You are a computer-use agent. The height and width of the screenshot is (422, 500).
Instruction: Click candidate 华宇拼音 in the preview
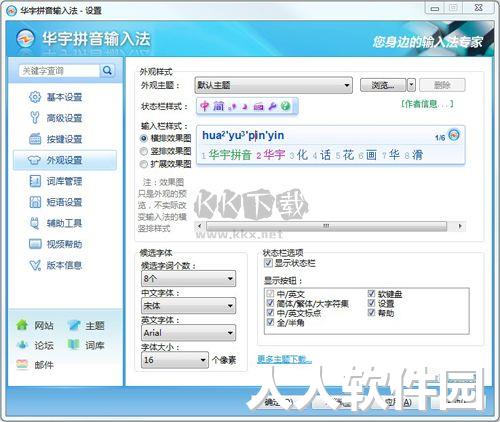point(230,154)
